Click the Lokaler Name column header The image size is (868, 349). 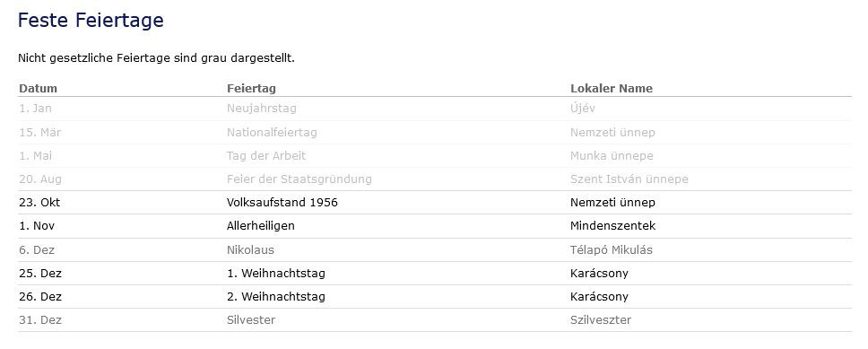coord(612,89)
